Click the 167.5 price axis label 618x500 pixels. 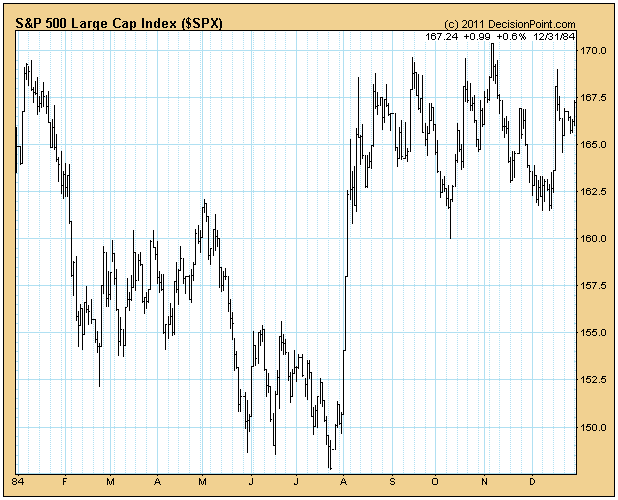[x=592, y=97]
